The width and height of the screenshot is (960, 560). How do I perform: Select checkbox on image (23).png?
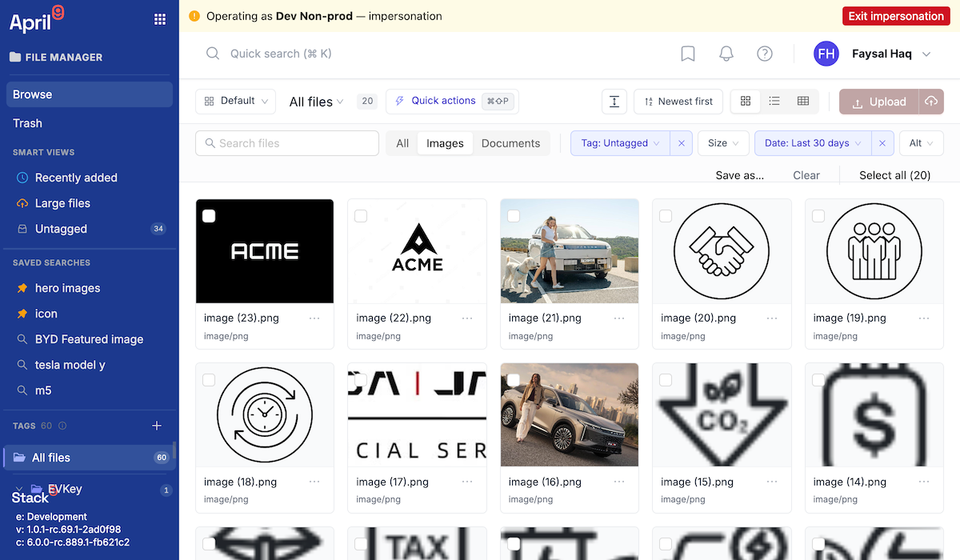(x=209, y=216)
